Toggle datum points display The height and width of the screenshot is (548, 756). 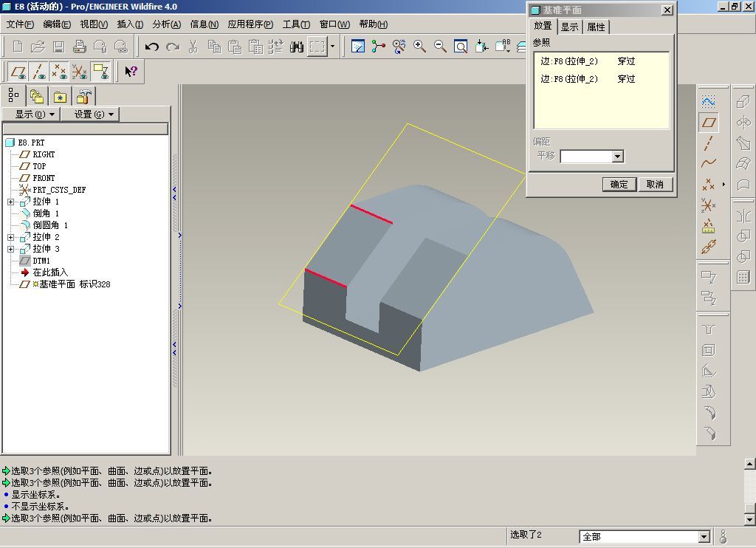pyautogui.click(x=59, y=72)
